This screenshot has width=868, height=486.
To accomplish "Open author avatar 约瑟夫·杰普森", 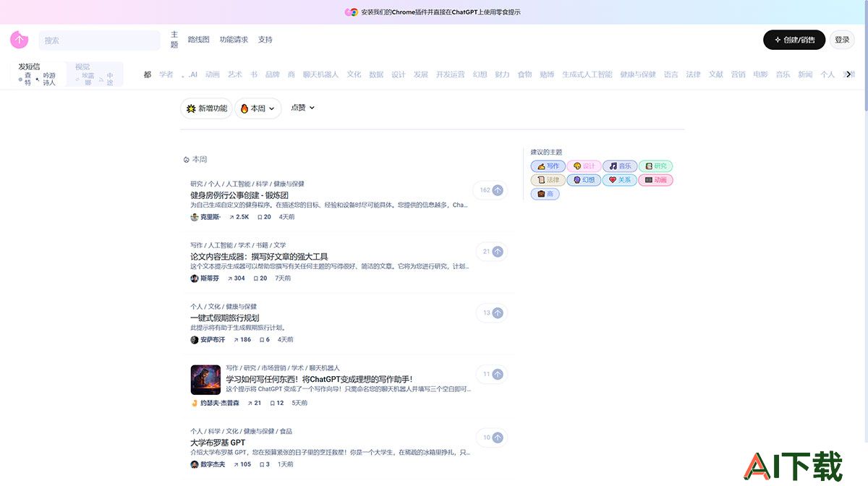I will (x=195, y=403).
